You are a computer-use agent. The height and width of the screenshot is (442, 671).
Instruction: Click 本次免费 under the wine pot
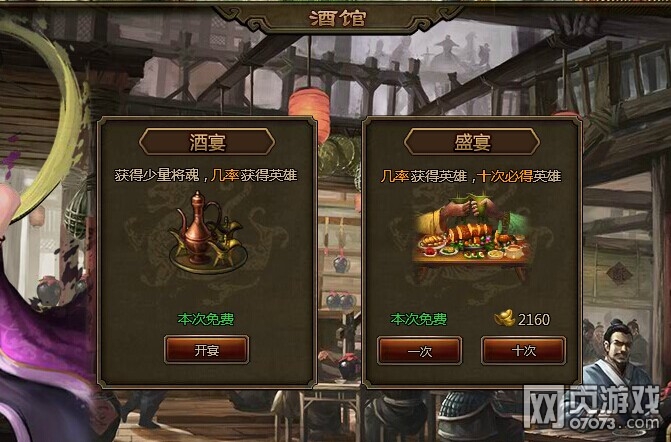[206, 319]
